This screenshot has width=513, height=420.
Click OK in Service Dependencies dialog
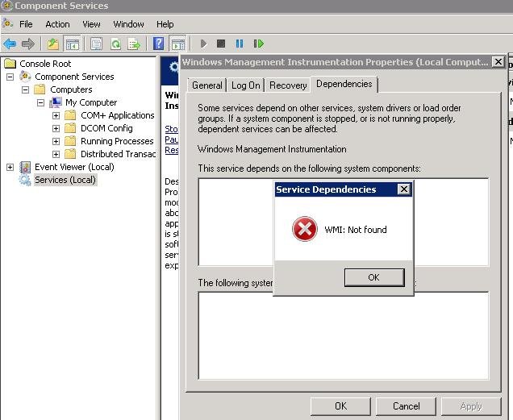point(374,277)
